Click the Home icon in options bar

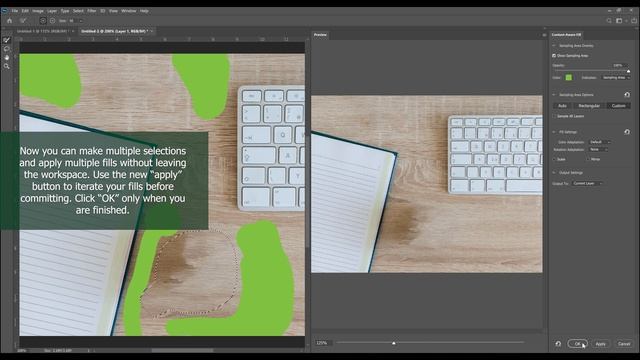9,20
